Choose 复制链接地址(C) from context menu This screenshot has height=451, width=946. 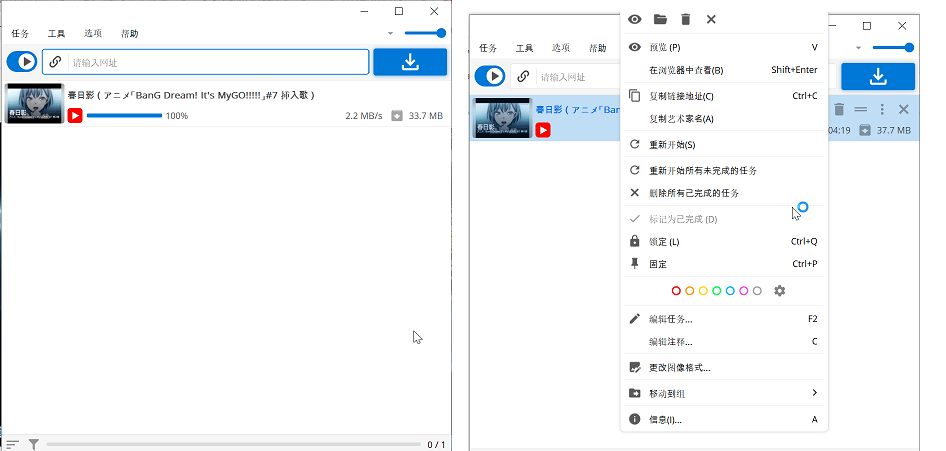click(x=681, y=96)
